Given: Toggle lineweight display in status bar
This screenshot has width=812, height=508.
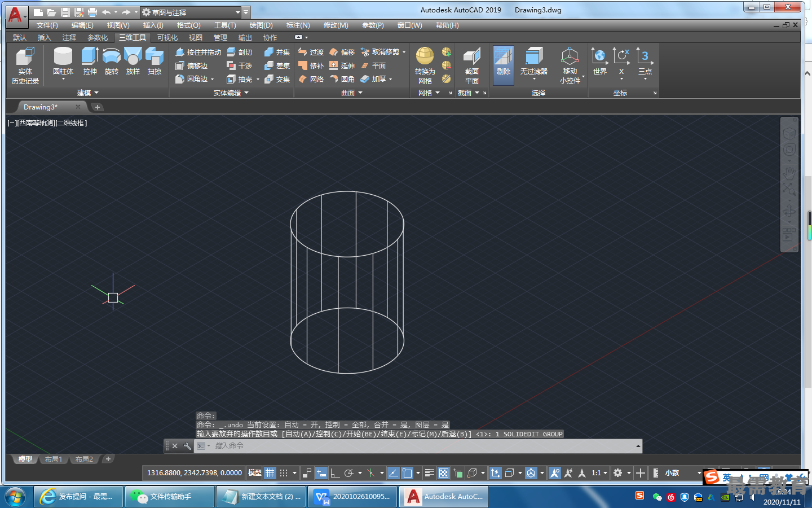Looking at the screenshot, I should [429, 473].
